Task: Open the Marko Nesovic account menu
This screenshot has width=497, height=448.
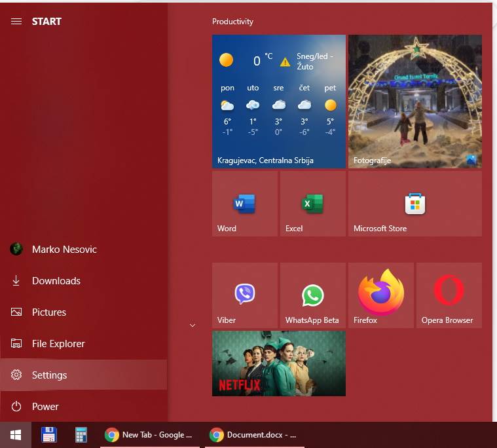Action: click(84, 249)
